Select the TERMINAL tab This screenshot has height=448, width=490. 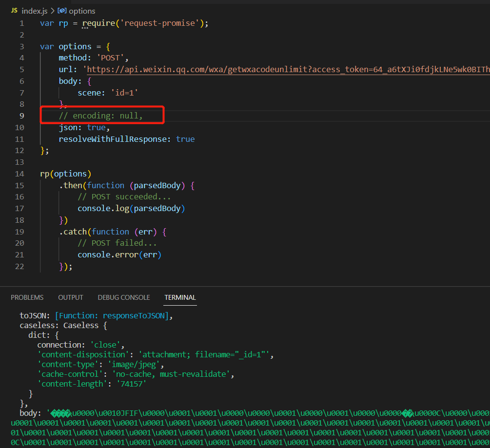[x=180, y=297]
